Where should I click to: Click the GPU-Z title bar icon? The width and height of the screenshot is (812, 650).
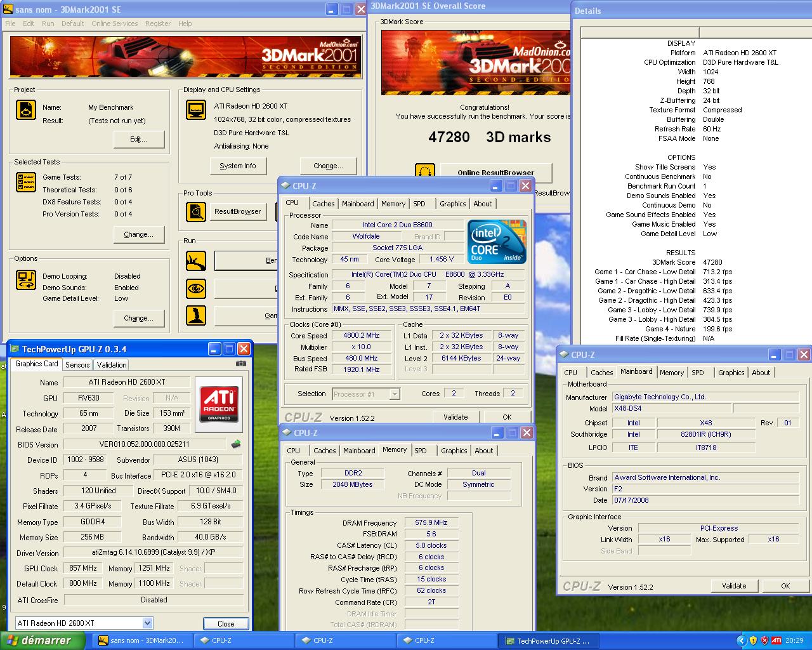14,349
